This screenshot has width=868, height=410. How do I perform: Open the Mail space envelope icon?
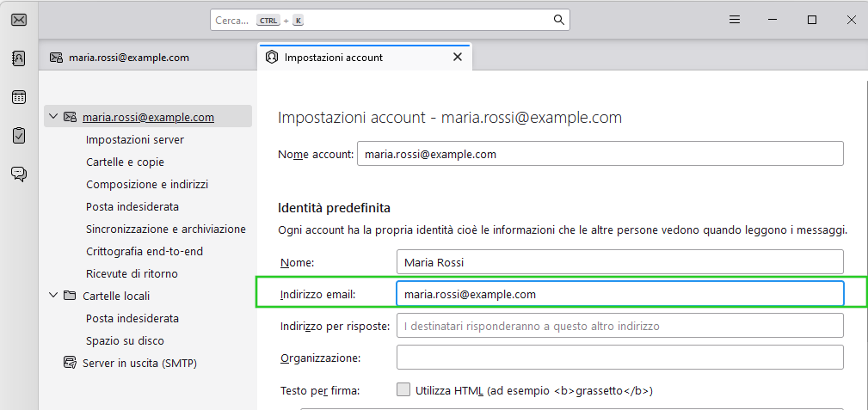(19, 20)
